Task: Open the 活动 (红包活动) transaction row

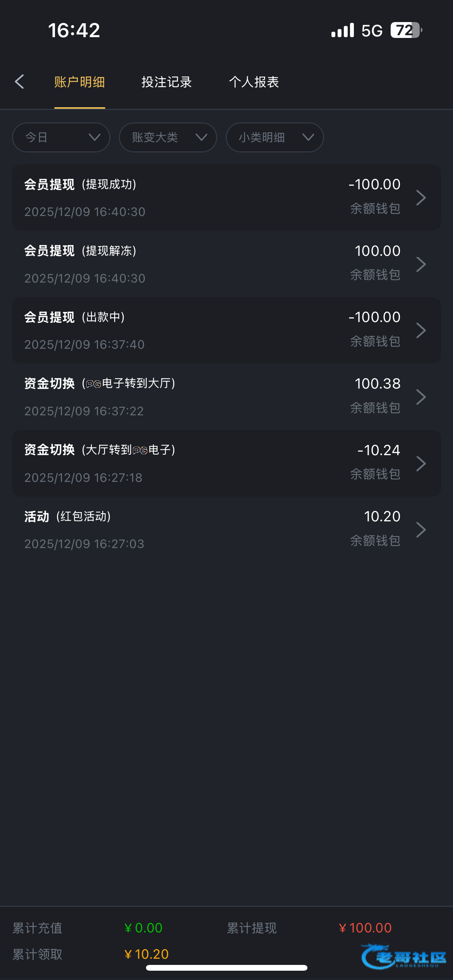Action: pos(194,530)
